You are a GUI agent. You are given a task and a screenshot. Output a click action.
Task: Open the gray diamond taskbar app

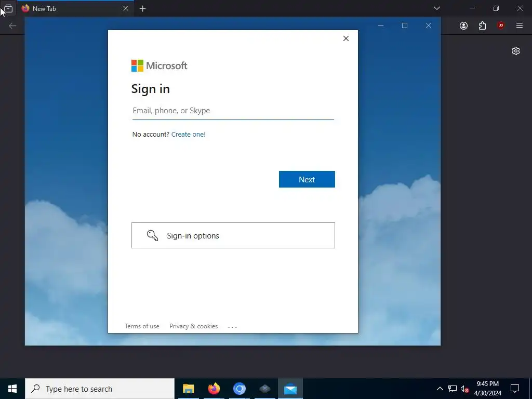(264, 389)
